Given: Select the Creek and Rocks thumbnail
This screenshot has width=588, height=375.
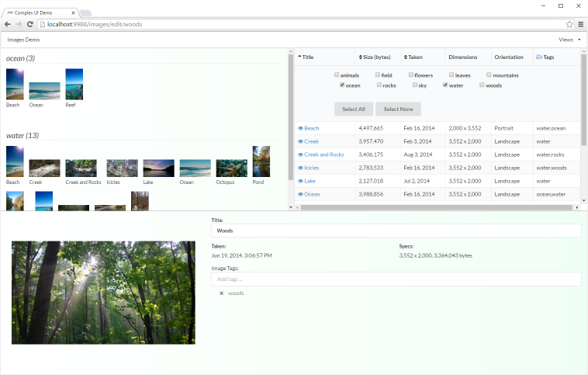Looking at the screenshot, I should [x=81, y=168].
